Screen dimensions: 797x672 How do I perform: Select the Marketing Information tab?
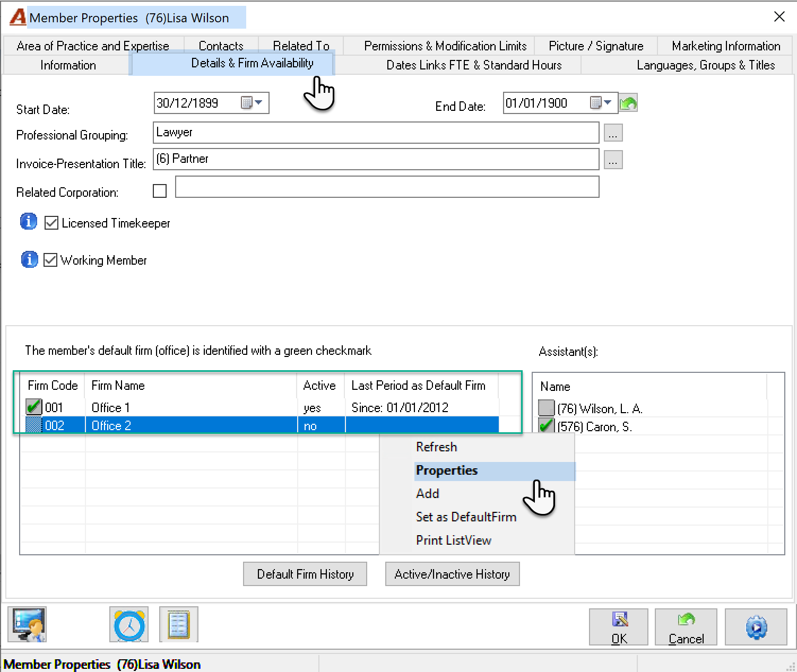726,46
